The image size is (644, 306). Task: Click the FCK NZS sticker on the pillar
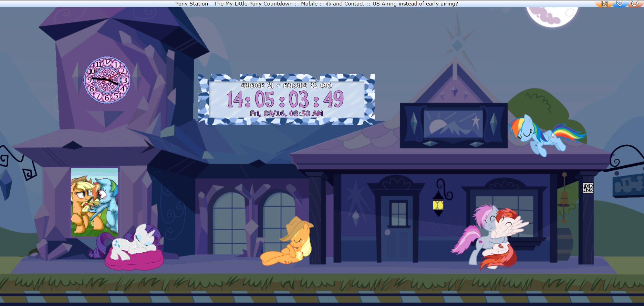point(588,188)
